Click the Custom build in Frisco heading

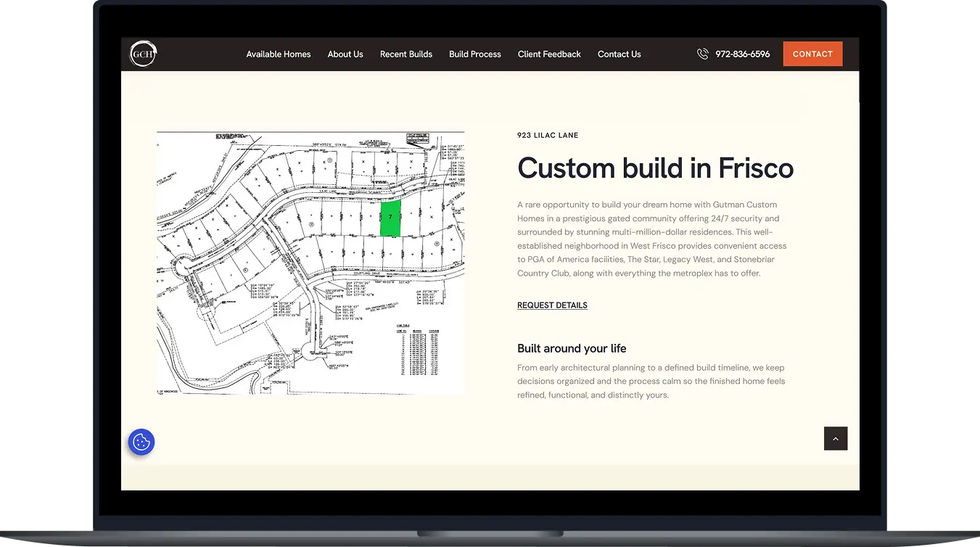[655, 168]
